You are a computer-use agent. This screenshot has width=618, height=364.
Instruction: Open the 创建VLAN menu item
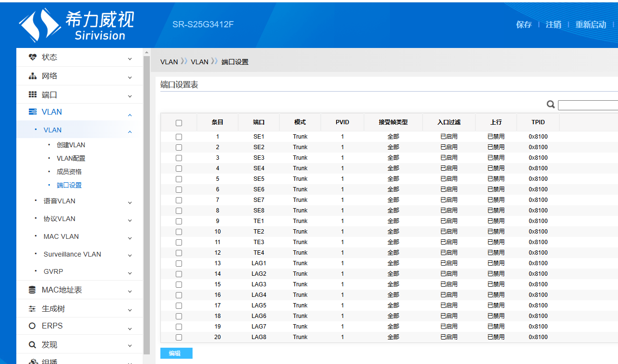(71, 145)
